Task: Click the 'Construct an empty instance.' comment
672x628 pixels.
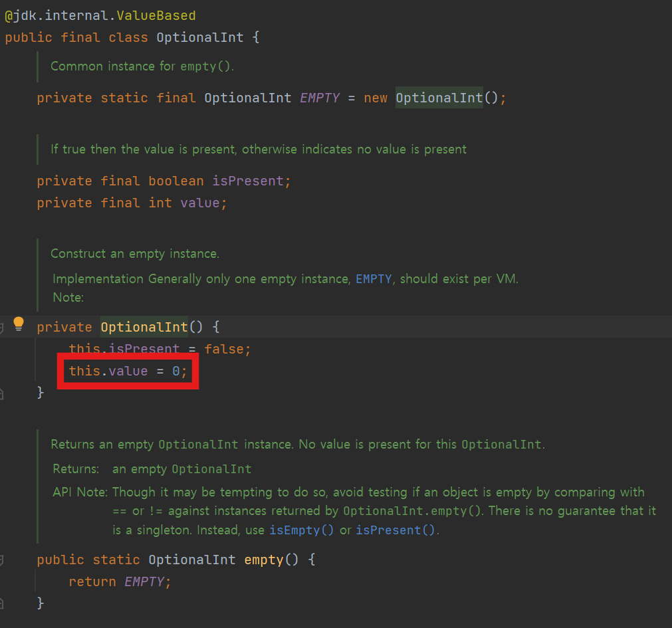Action: coord(135,254)
